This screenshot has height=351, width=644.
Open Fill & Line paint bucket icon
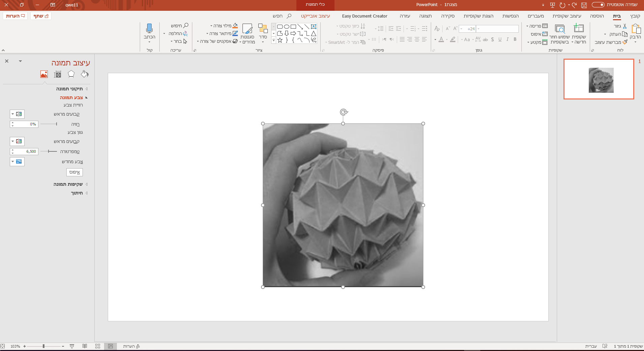[x=85, y=74]
